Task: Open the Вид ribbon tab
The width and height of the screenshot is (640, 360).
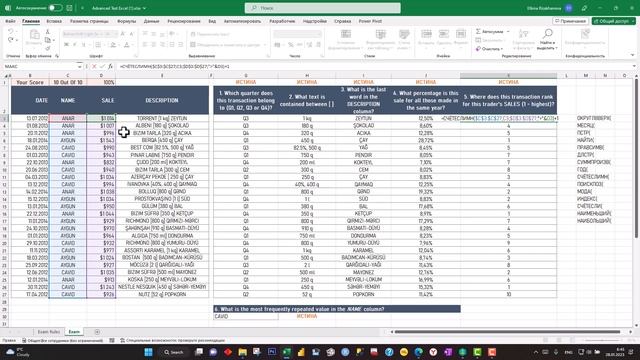Action: [212, 21]
